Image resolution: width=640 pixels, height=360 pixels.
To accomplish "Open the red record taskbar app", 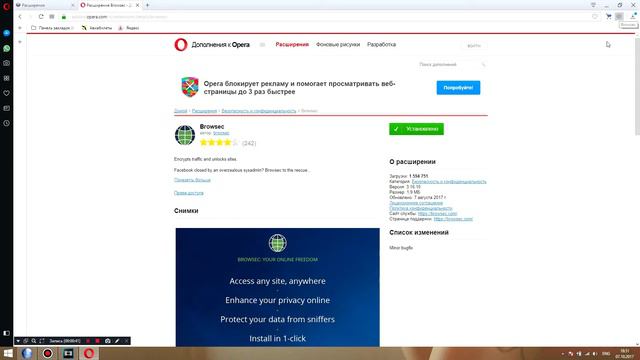I will click(x=48, y=353).
